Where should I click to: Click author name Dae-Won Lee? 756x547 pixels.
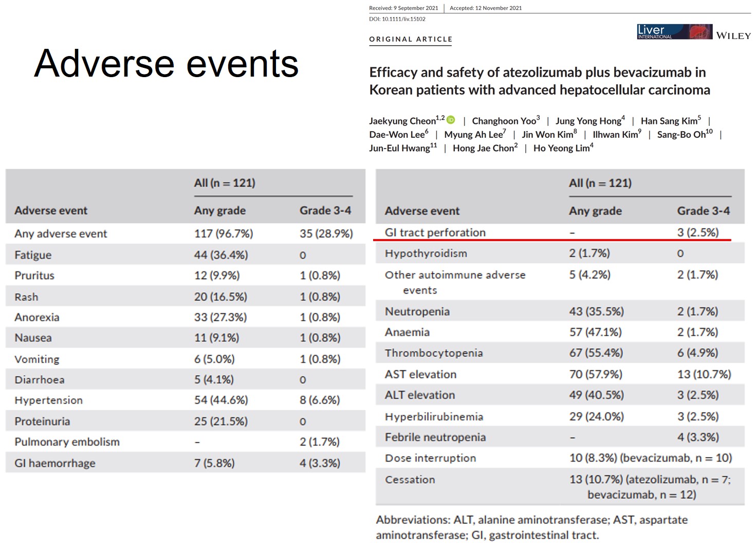[x=398, y=134]
